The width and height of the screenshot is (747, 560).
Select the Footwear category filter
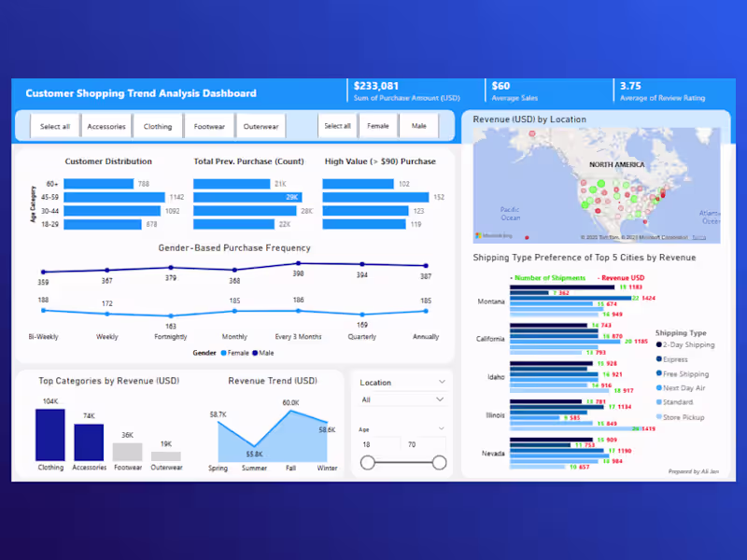209,126
